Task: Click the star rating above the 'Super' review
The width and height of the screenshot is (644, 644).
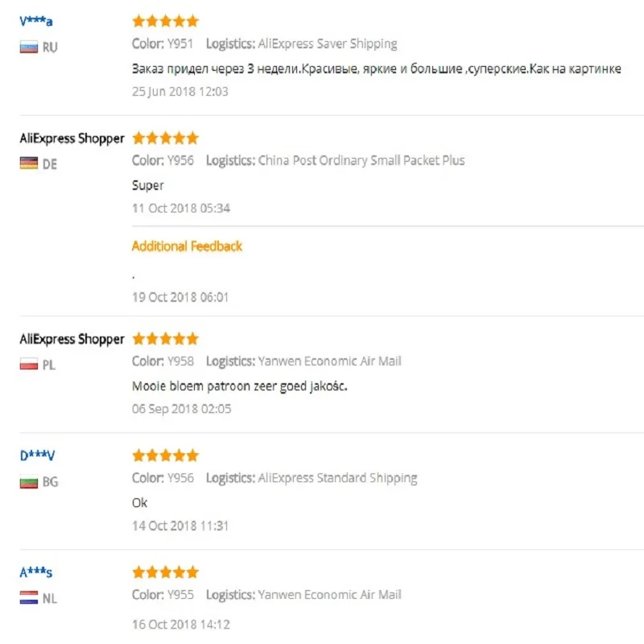Action: pos(166,138)
